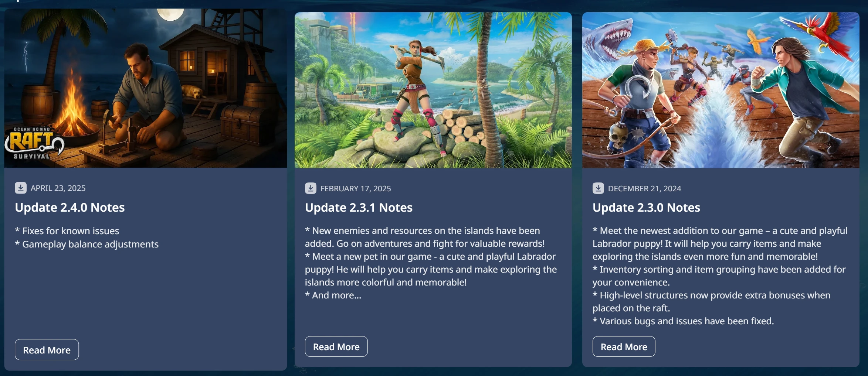Open the campfire night raft thumbnail
Viewport: 868px width, 376px height.
tap(146, 88)
